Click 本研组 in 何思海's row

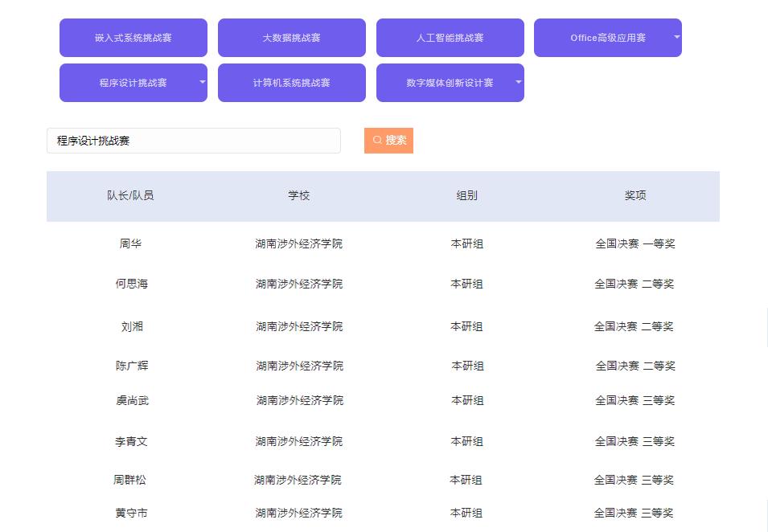point(466,284)
